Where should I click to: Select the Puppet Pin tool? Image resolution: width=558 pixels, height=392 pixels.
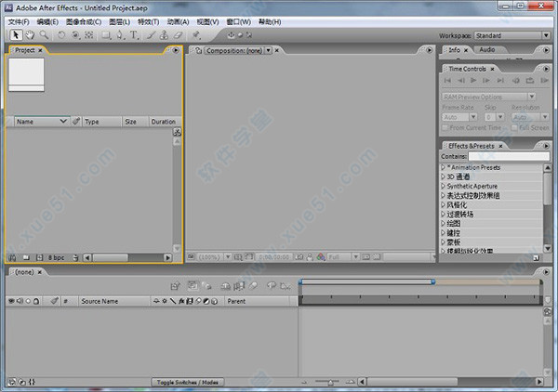click(x=195, y=34)
